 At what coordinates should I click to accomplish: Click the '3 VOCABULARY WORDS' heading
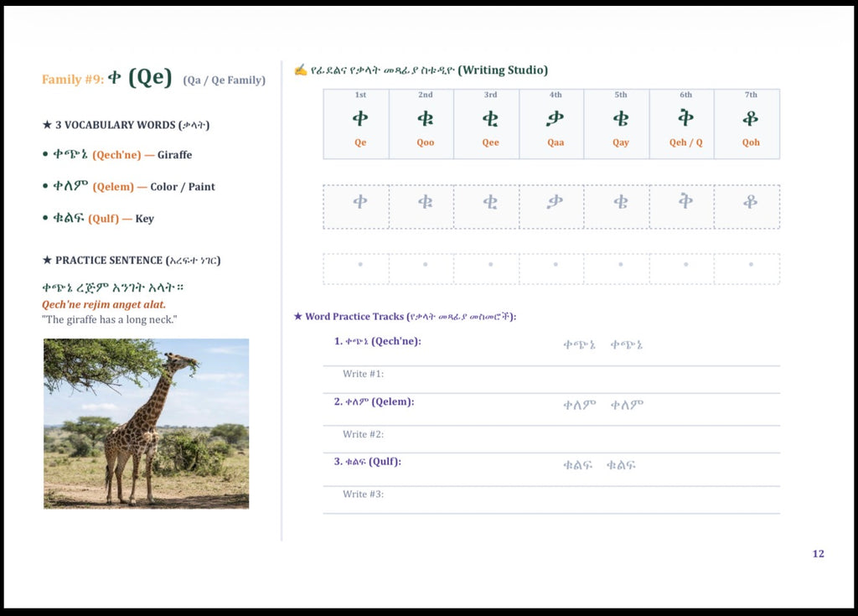click(x=126, y=125)
